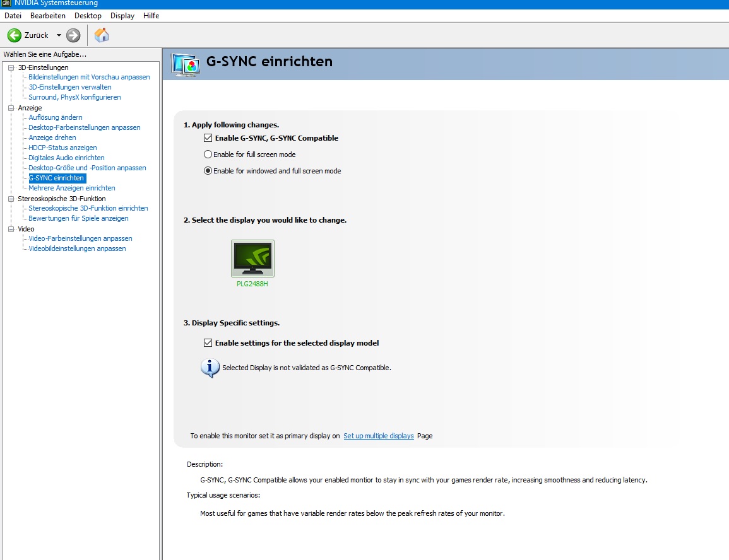Toggle the Enable G-SYNC, G-SYNC Compatible checkbox

point(208,138)
